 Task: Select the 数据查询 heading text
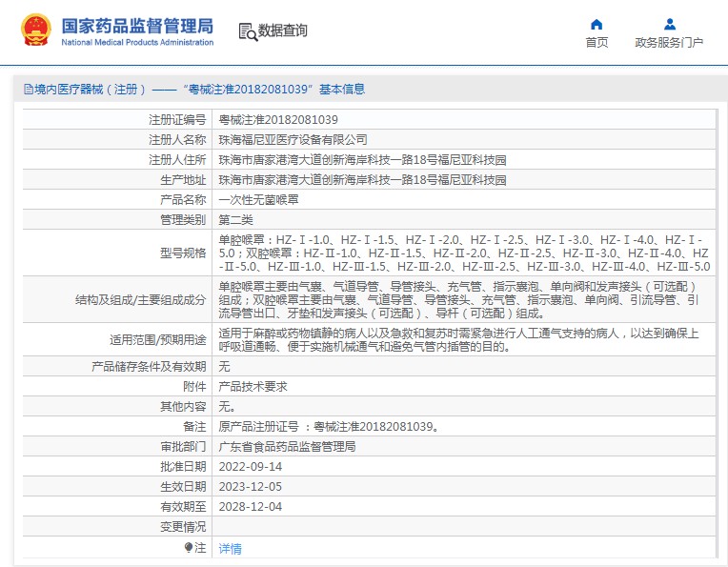283,31
